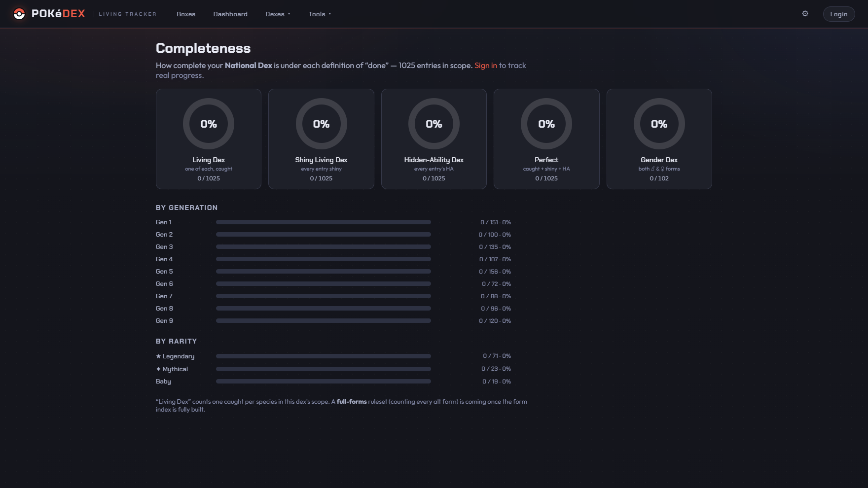Click the Gen 4 row label

164,259
